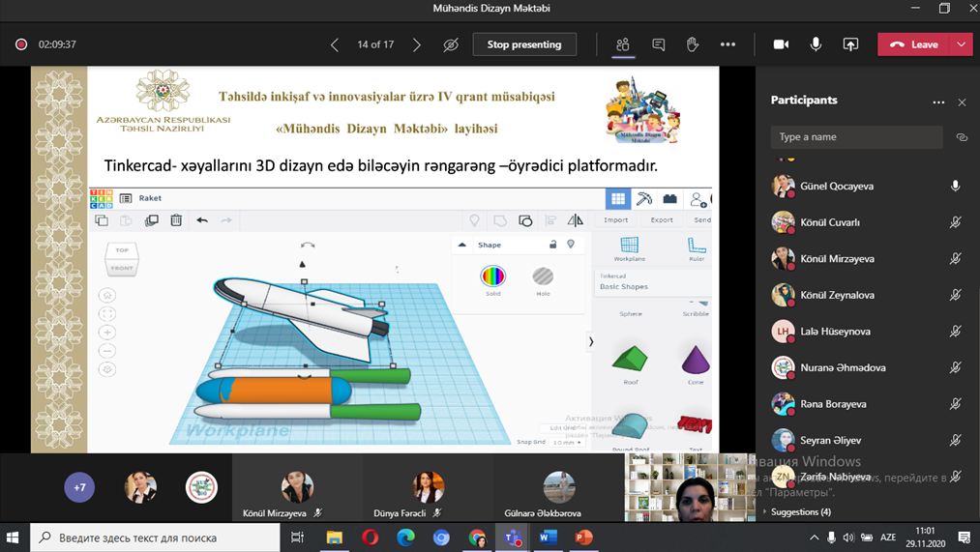Click Tinkercad zoom in plus icon

pos(107,333)
